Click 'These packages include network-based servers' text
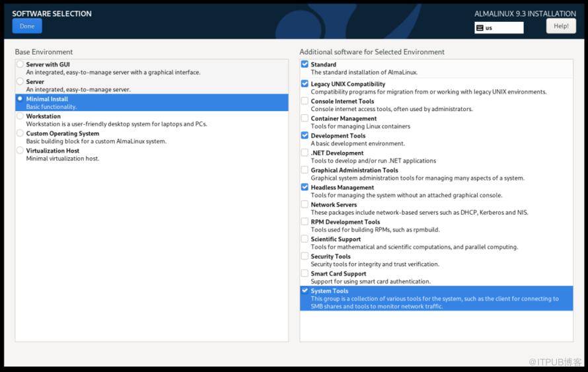The image size is (588, 372). pyautogui.click(x=420, y=213)
